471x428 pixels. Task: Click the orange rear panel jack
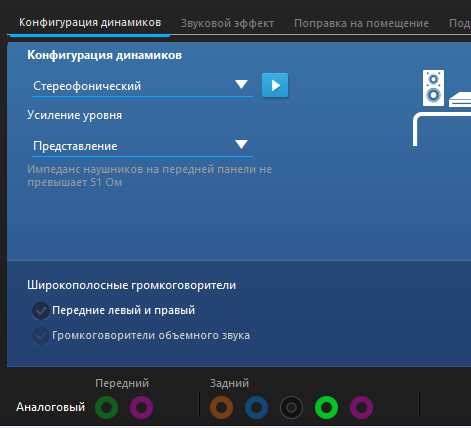click(x=221, y=407)
